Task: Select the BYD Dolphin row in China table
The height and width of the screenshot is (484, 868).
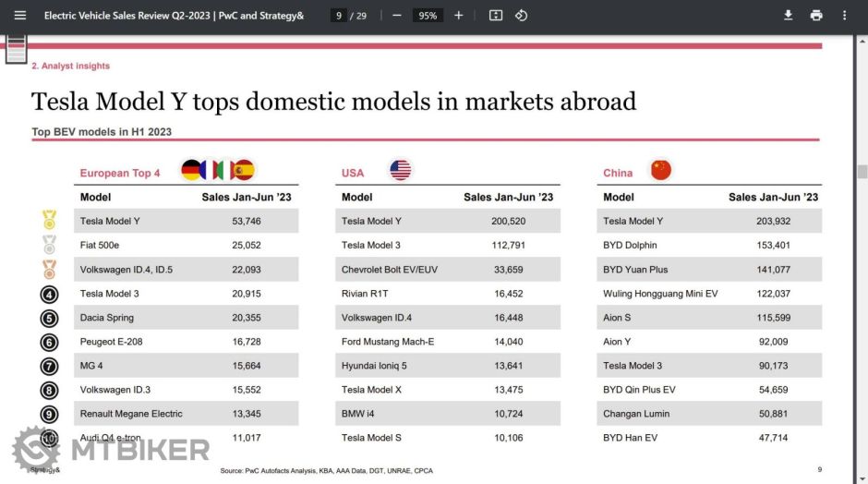Action: point(709,246)
